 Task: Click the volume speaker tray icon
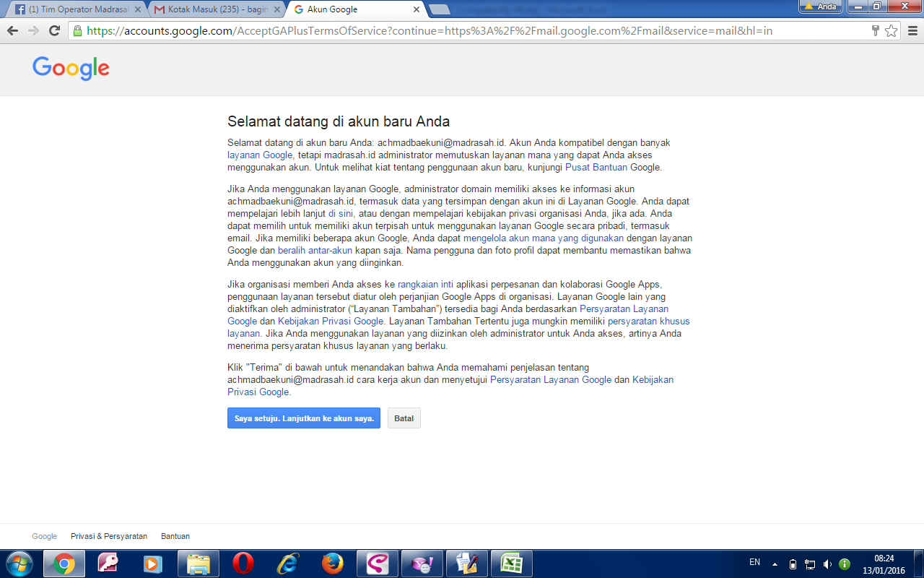[827, 564]
